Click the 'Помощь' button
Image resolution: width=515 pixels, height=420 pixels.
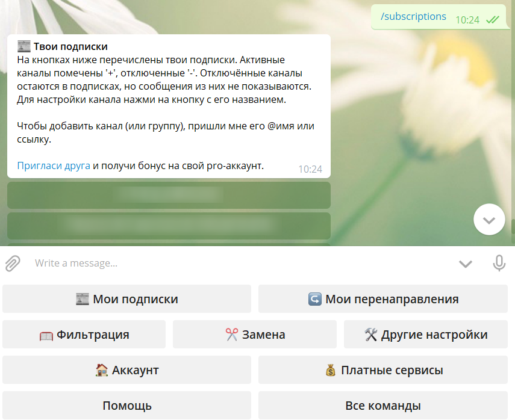pyautogui.click(x=126, y=406)
